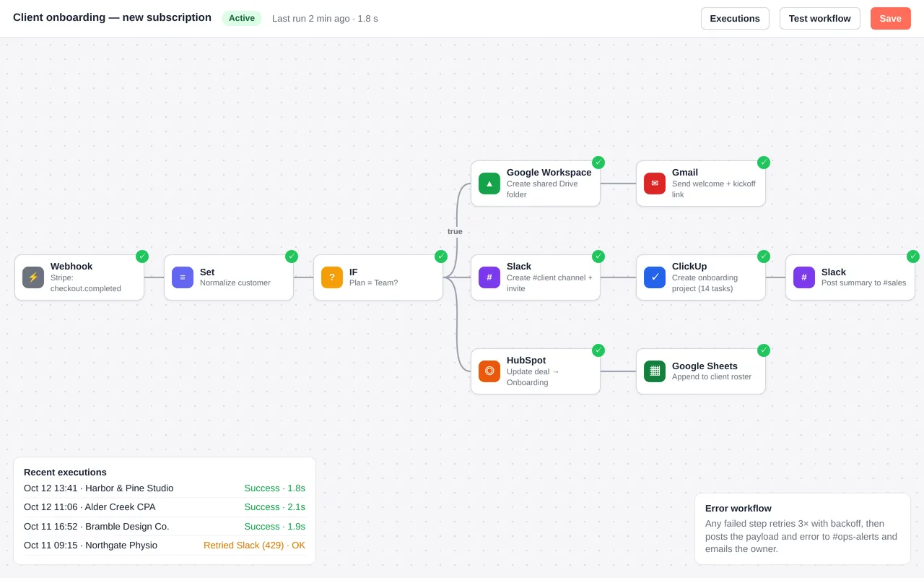The image size is (924, 578).
Task: Click the "Retried Slack (429) · OK" status
Action: tap(254, 545)
